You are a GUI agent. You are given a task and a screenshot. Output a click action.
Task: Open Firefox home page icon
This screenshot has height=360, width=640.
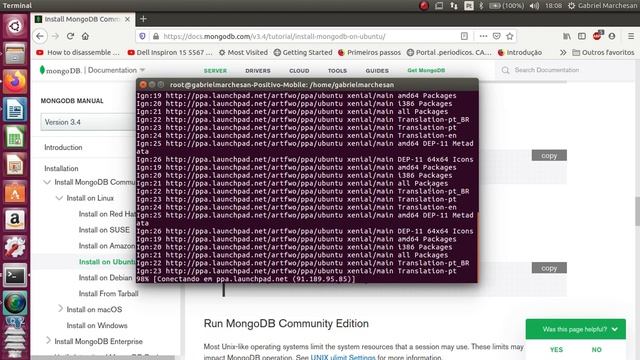(85, 36)
